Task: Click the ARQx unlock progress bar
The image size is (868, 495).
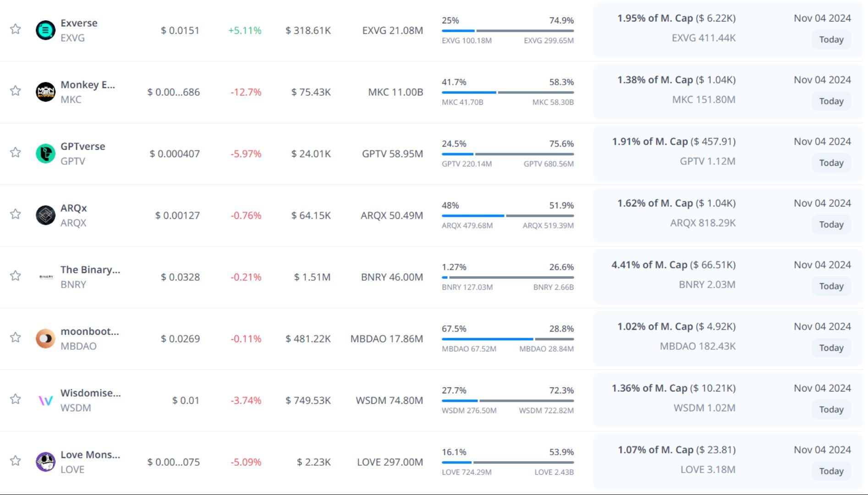Action: click(x=507, y=216)
